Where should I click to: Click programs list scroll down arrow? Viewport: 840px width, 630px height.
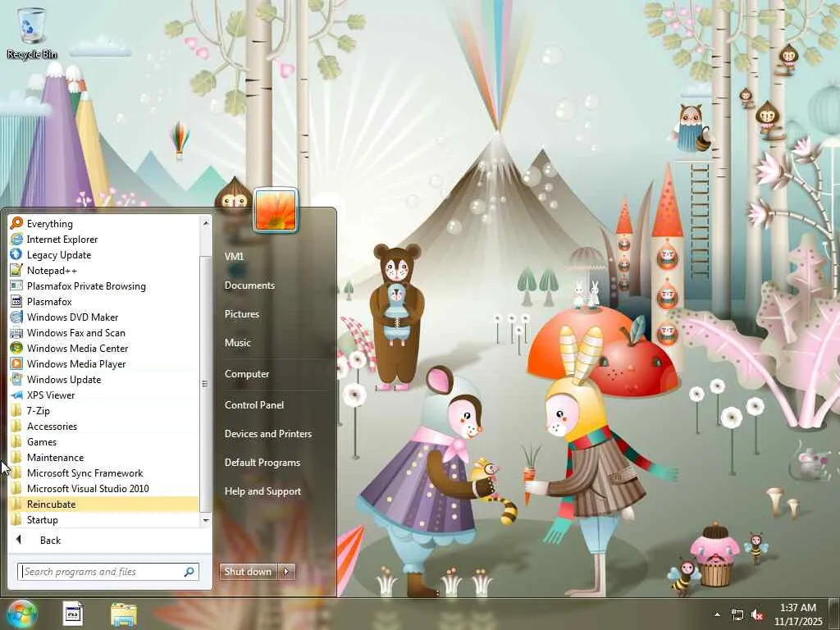coord(206,520)
